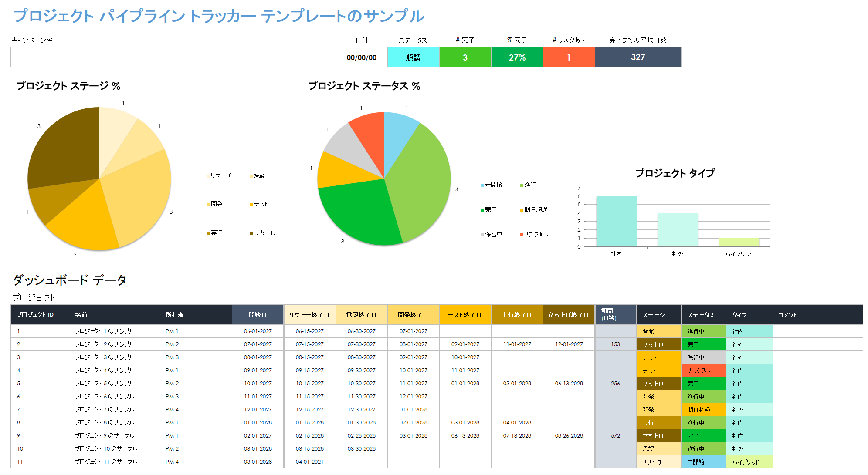
Task: Click the プロジェクト タイプ chart title
Action: [x=675, y=173]
